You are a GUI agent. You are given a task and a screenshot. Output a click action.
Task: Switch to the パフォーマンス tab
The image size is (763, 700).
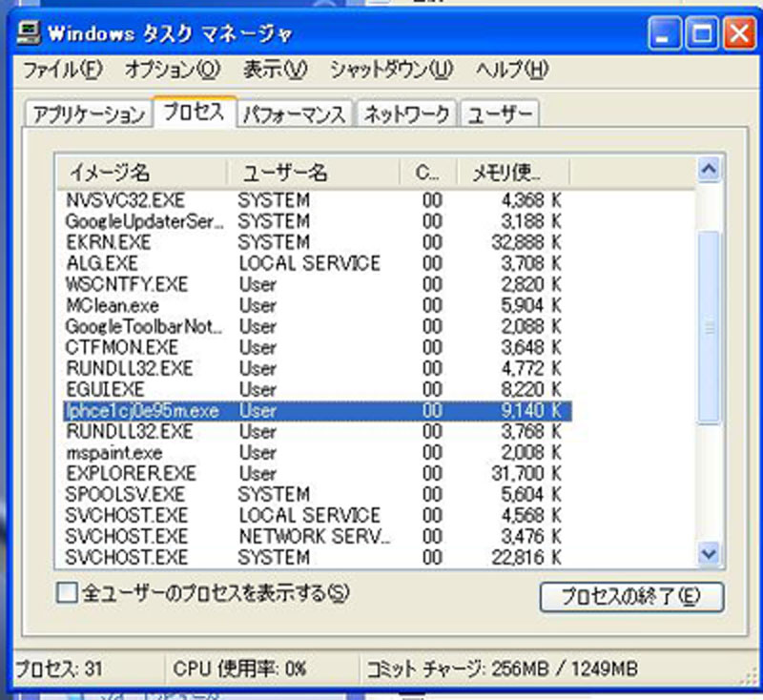click(x=295, y=114)
